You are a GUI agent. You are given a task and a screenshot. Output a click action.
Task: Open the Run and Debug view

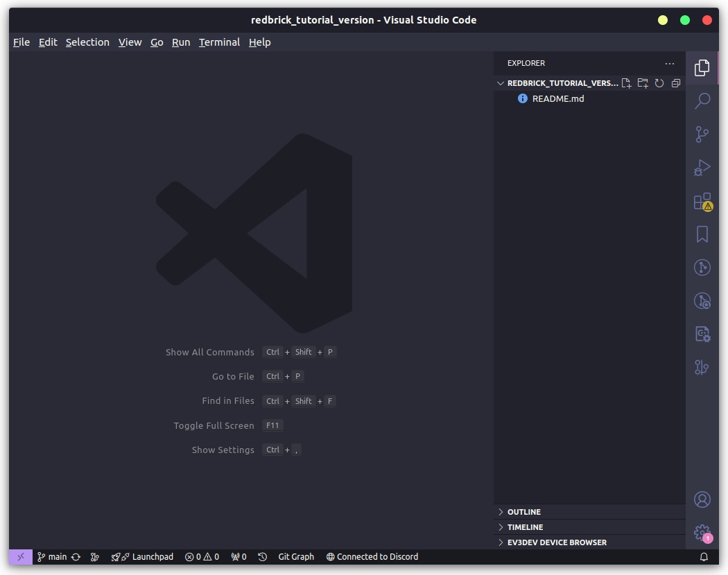(702, 168)
